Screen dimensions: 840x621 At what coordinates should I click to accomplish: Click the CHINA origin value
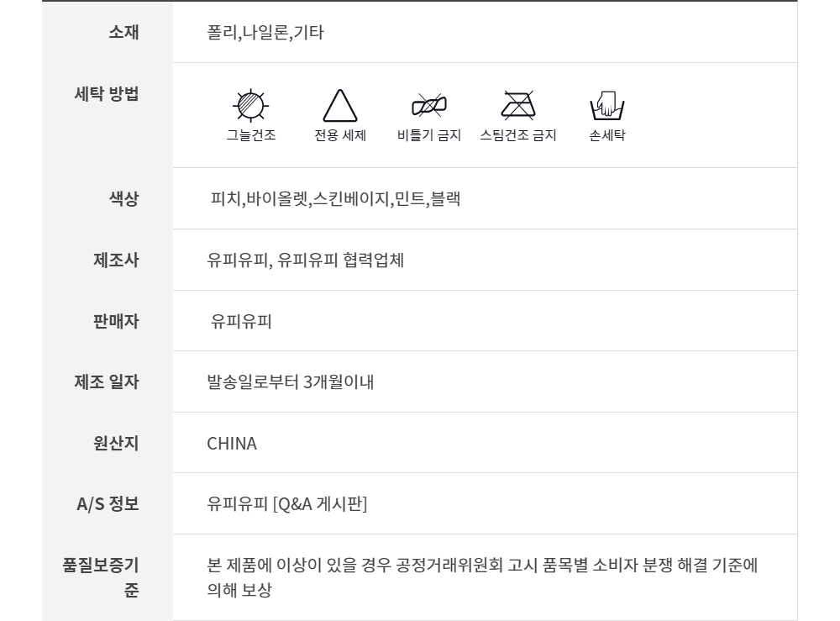pos(232,444)
